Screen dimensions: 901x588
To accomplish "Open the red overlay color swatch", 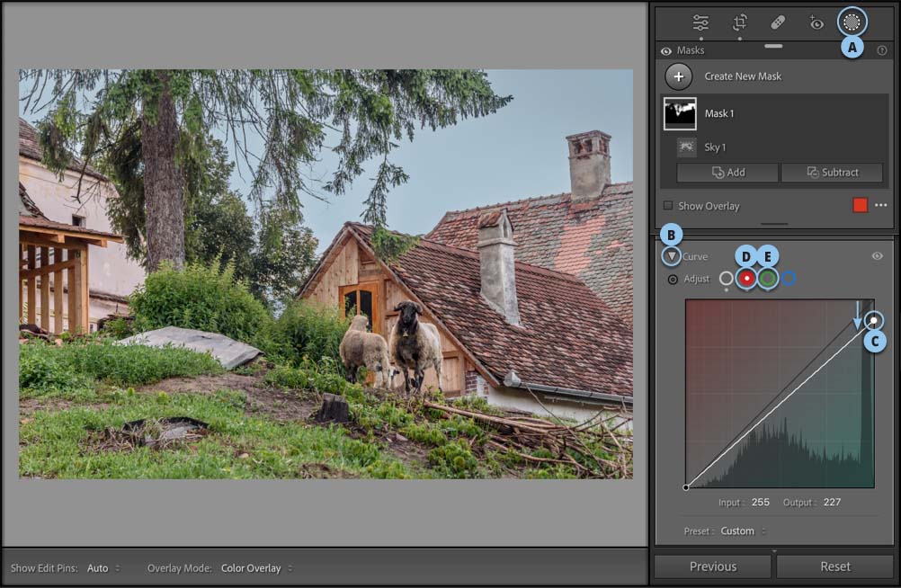I will [861, 205].
